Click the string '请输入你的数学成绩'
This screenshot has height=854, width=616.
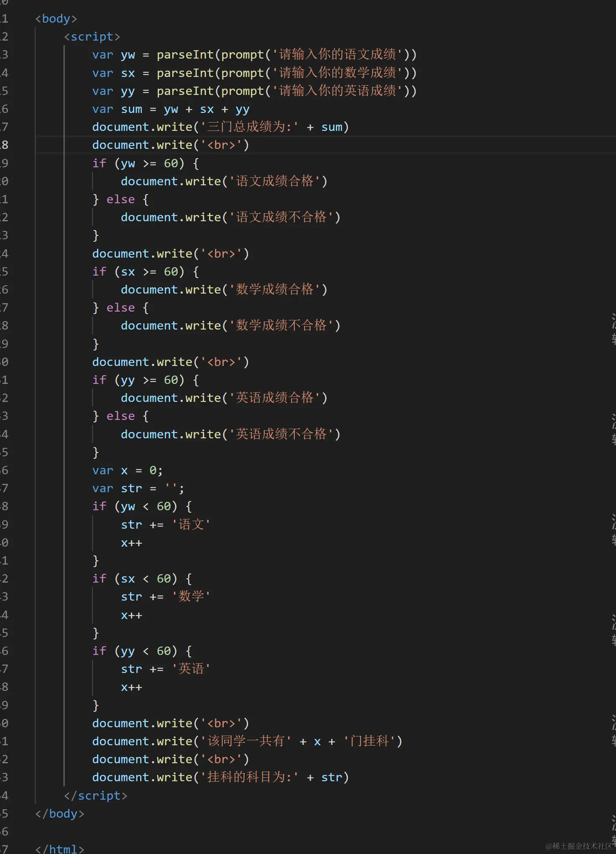(337, 73)
